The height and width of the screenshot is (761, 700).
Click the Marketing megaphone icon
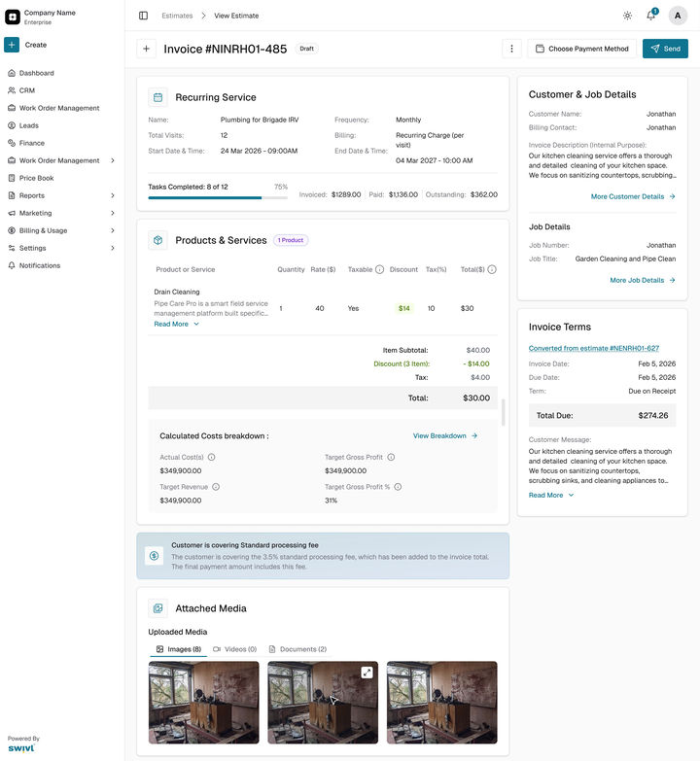[x=12, y=213]
